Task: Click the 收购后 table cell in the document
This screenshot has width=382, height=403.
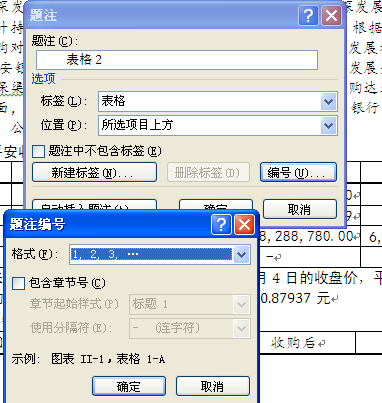Action: click(293, 343)
